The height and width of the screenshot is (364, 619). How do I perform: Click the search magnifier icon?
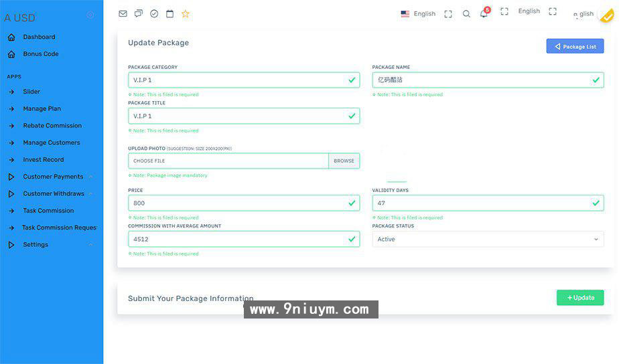tap(466, 13)
